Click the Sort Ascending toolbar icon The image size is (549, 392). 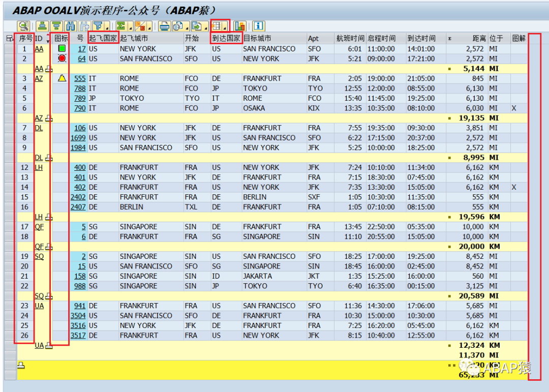[42, 26]
